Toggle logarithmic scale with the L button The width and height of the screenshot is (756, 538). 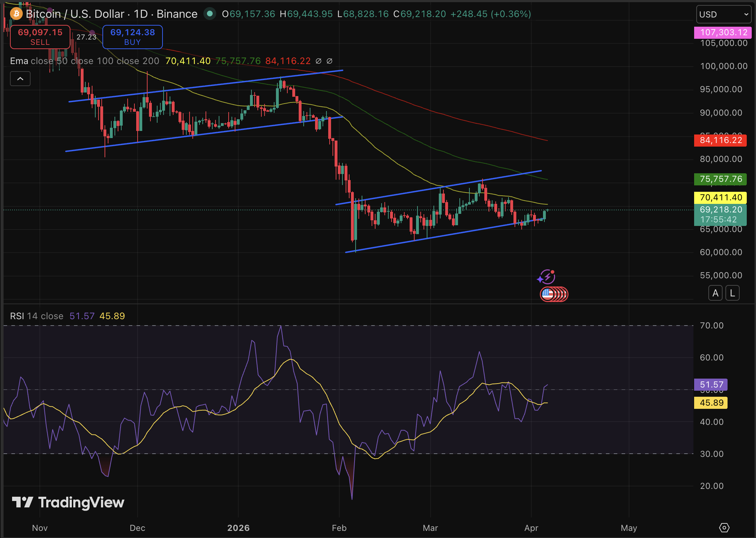tap(733, 292)
